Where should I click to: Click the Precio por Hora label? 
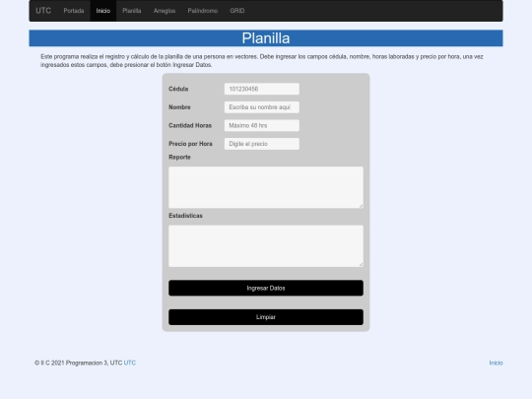pos(190,144)
